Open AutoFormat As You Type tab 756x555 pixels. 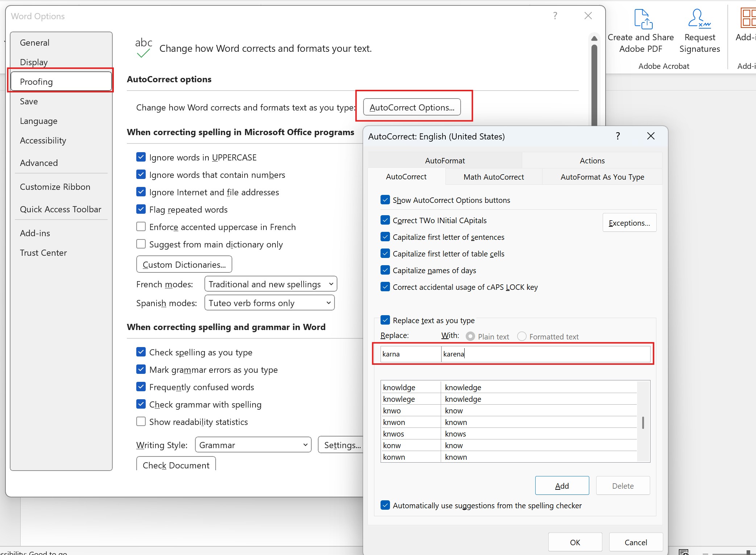(x=602, y=177)
